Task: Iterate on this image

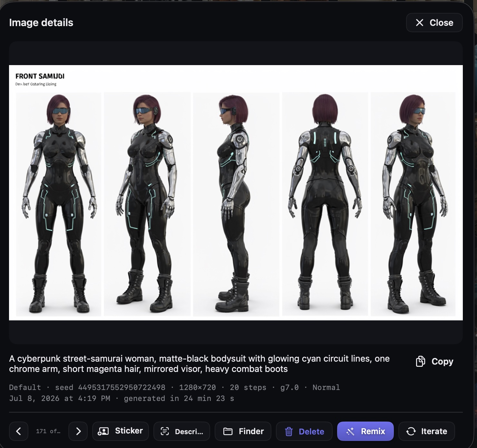Action: 427,431
